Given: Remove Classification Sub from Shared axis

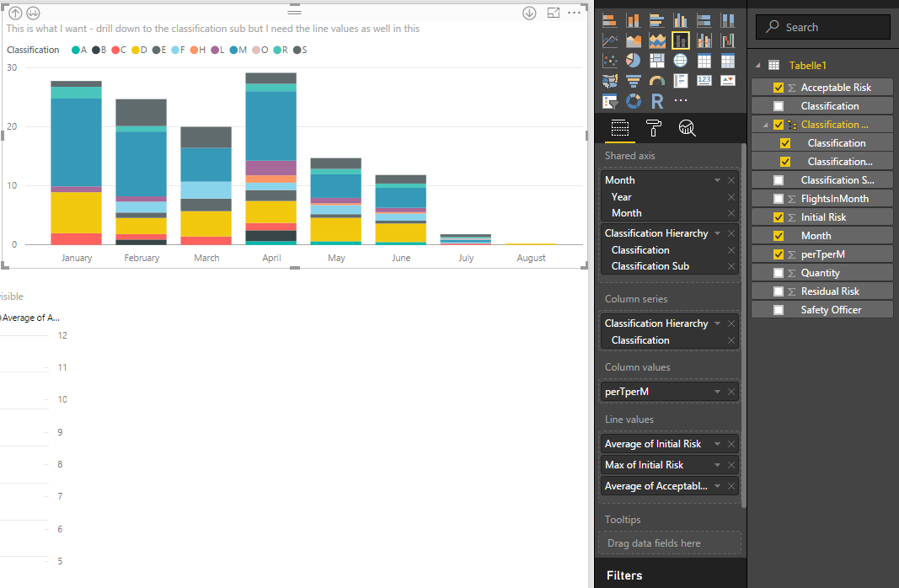Looking at the screenshot, I should [x=731, y=266].
